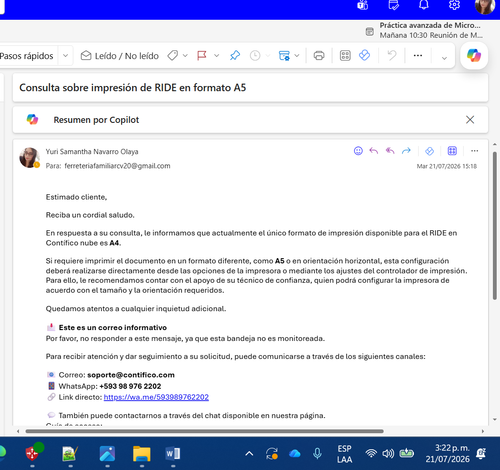Click horizontal scroll left arrow
500x470 pixels.
coord(18,431)
